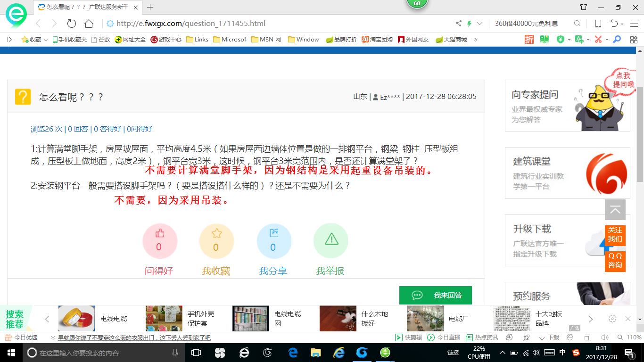This screenshot has width=644, height=362.
Task: Open the 谷歌 bookmark
Action: click(100, 40)
